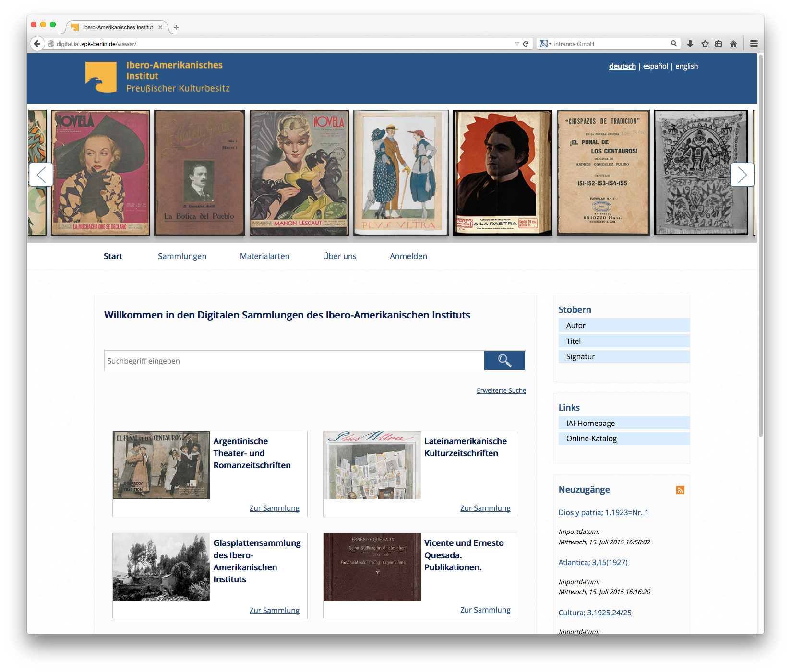
Task: Browse by Titel in Stöbern
Action: [624, 341]
